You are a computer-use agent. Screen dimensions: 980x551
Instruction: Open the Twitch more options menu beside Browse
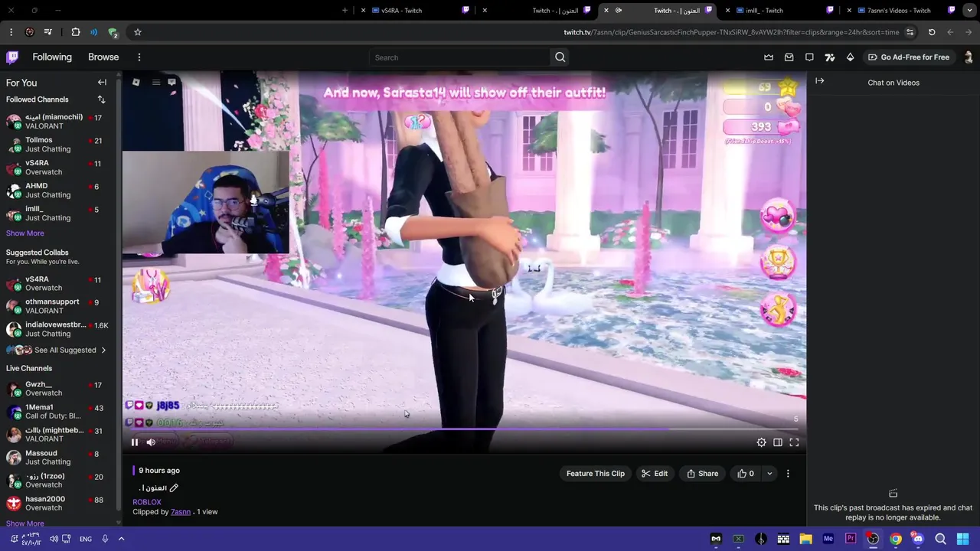pyautogui.click(x=139, y=57)
